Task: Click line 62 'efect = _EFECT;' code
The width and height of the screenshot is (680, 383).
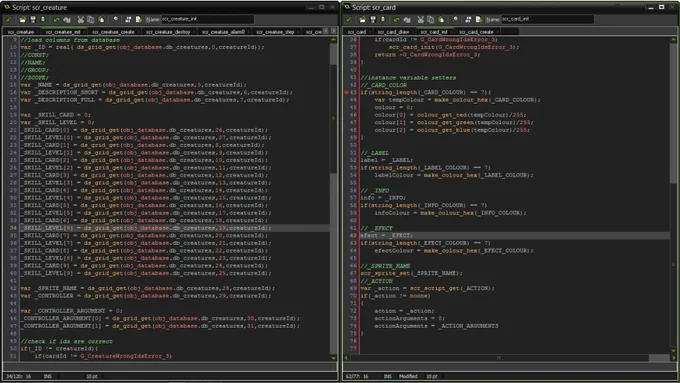Action: coord(387,236)
